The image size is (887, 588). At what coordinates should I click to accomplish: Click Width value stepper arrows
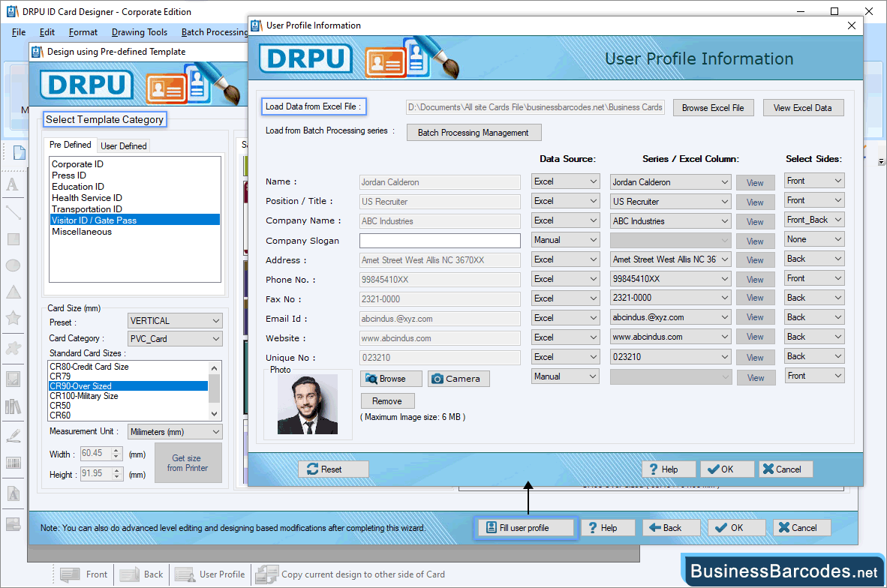point(116,454)
